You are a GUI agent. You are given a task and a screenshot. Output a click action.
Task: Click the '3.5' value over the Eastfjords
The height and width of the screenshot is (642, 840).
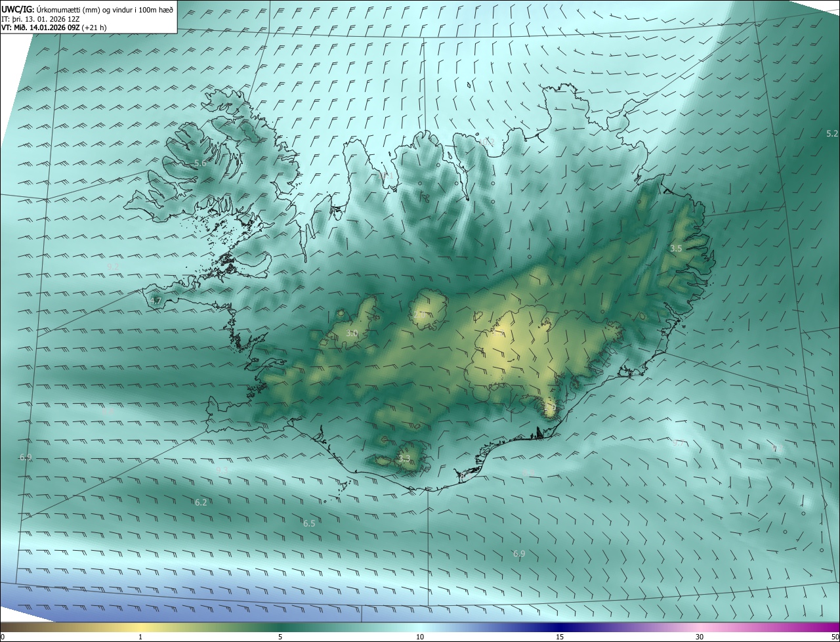[x=676, y=248]
